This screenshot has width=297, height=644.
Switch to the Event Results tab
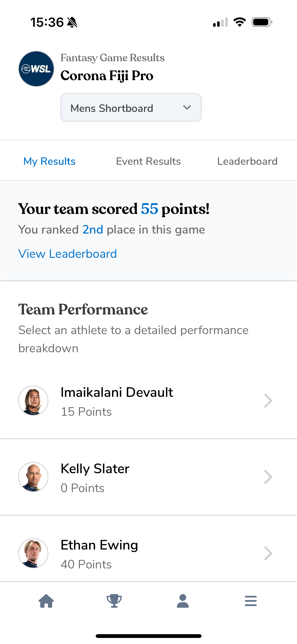click(148, 161)
